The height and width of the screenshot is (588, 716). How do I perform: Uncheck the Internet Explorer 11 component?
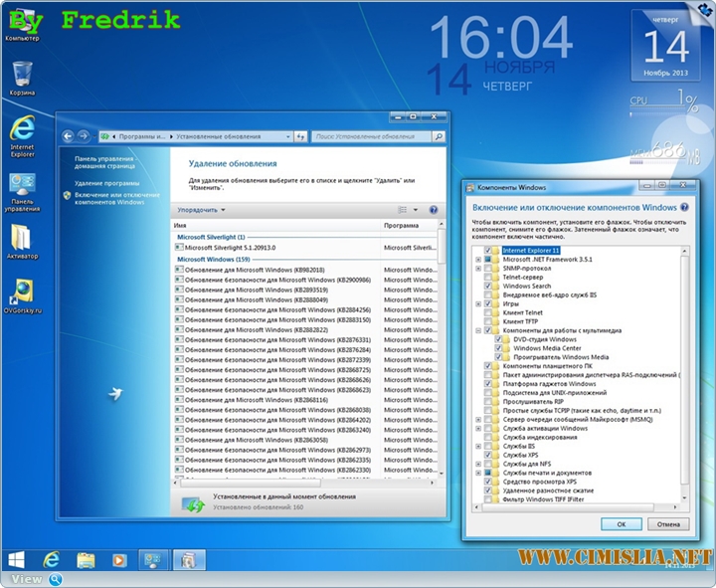[x=487, y=251]
